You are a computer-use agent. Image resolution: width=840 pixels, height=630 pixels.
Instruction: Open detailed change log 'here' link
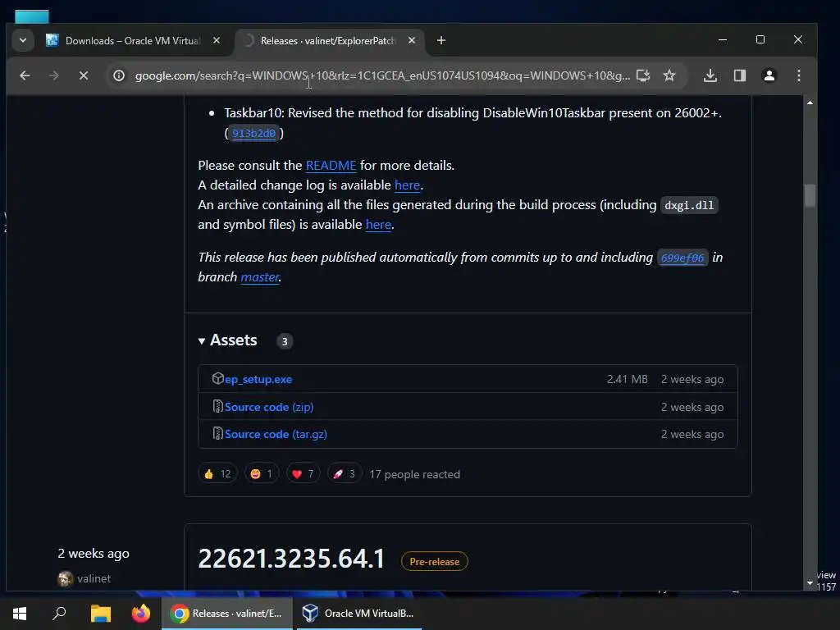(x=407, y=185)
